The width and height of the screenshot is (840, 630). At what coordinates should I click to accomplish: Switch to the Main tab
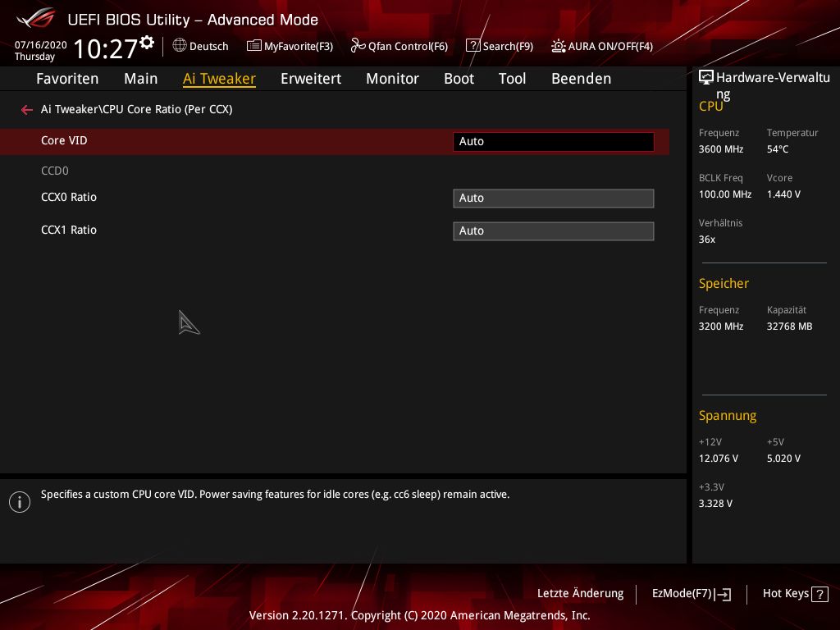tap(141, 79)
